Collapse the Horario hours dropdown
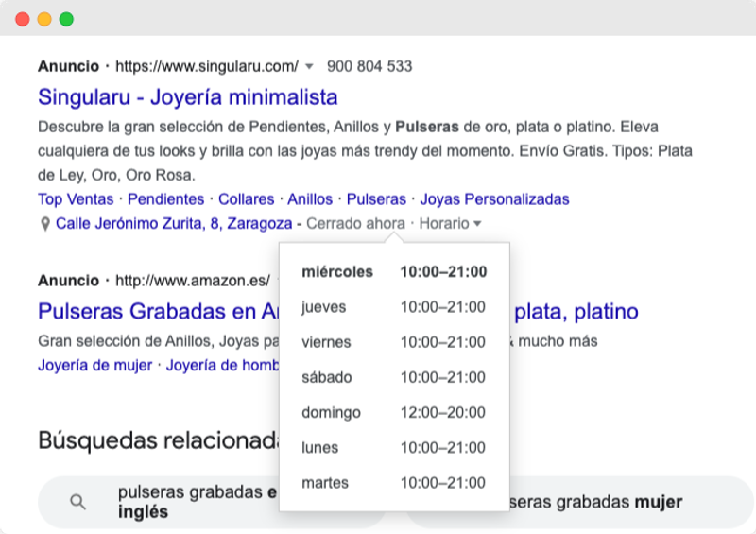756x534 pixels. 450,223
